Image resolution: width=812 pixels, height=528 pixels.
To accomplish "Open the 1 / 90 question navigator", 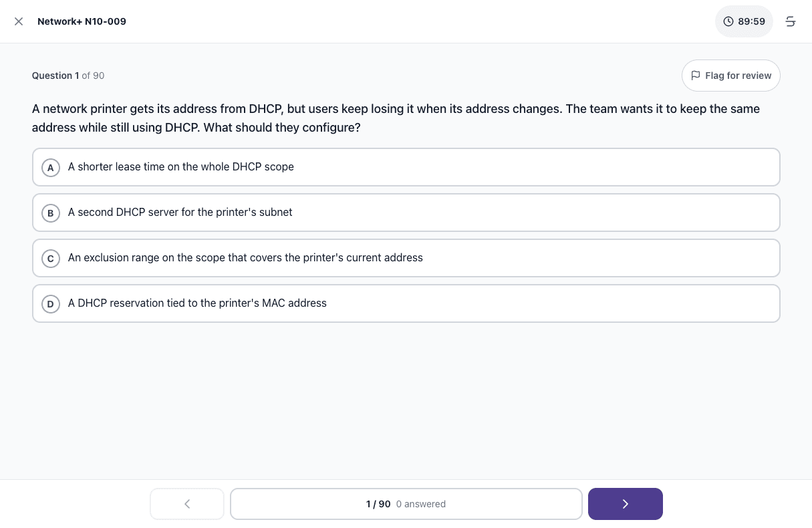I will pyautogui.click(x=406, y=504).
